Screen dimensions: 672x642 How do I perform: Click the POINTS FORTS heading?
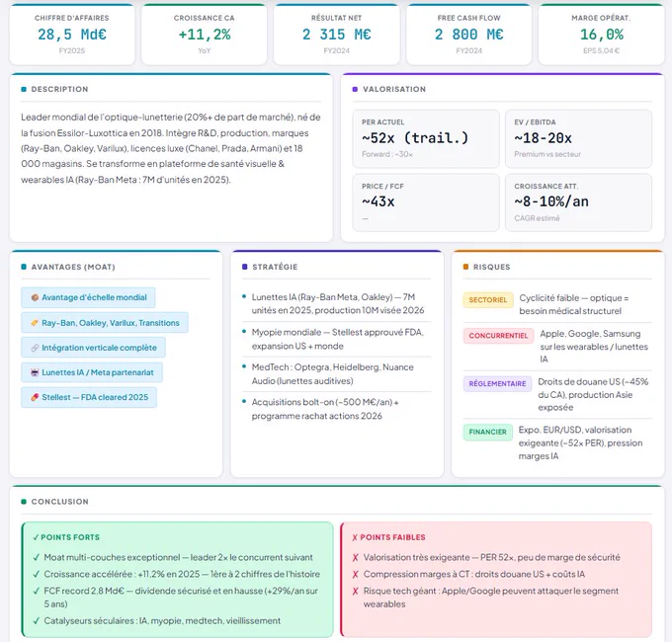pos(70,537)
